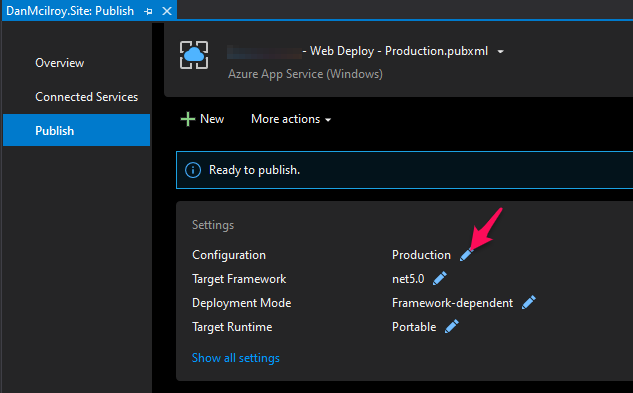The image size is (633, 393).
Task: Expand the More actions dropdown
Action: click(x=291, y=119)
